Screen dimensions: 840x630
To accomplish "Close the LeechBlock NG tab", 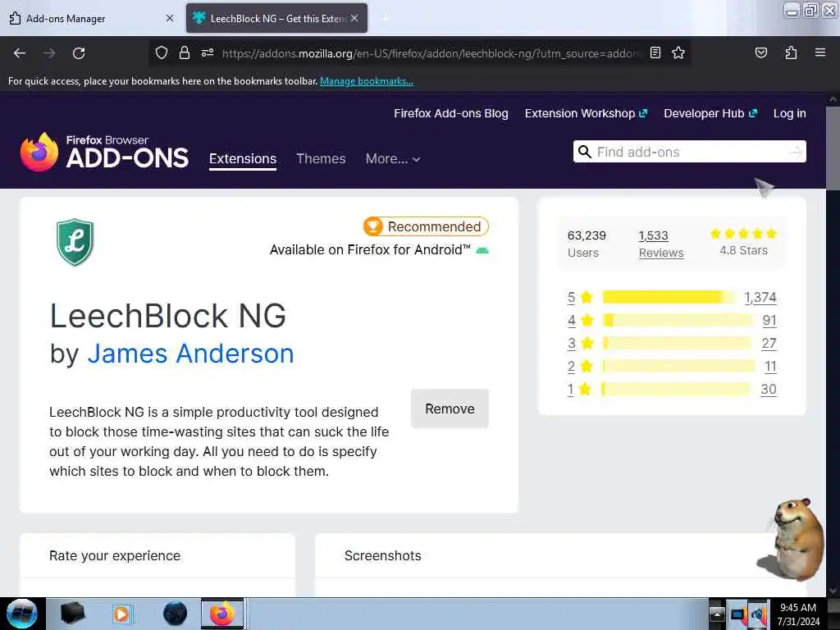I will click(x=354, y=18).
